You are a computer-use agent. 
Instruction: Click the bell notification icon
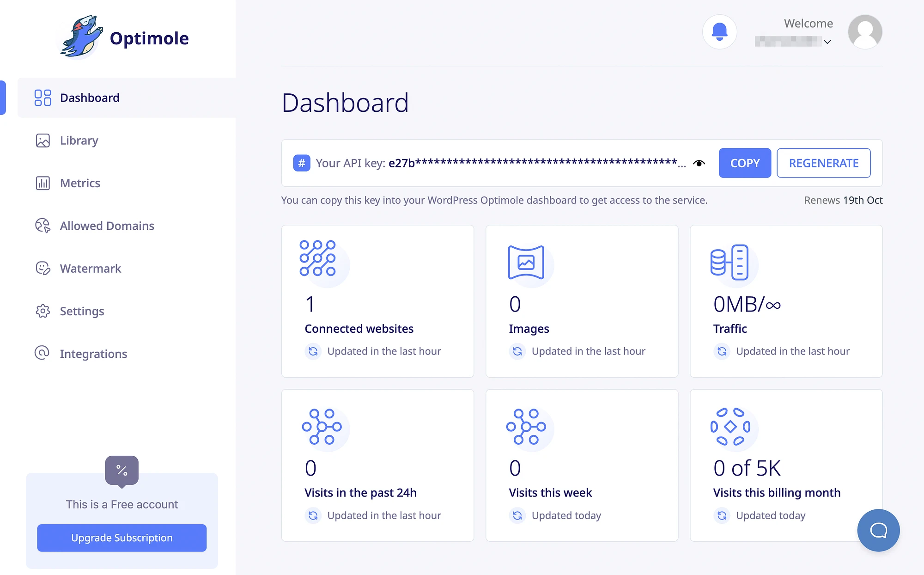(720, 31)
